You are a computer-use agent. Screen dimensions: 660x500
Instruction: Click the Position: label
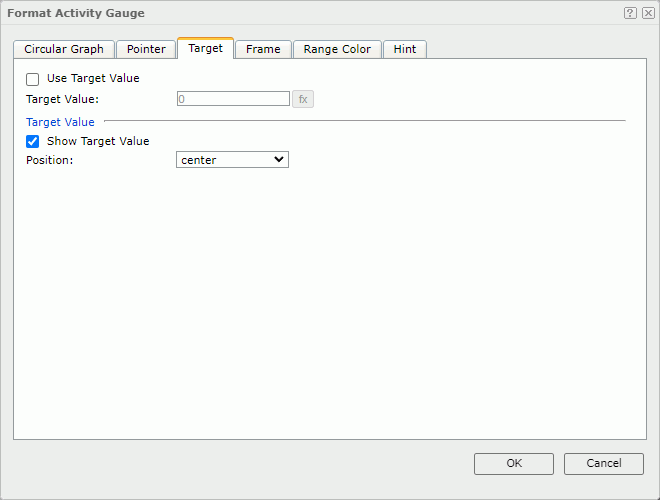point(50,160)
